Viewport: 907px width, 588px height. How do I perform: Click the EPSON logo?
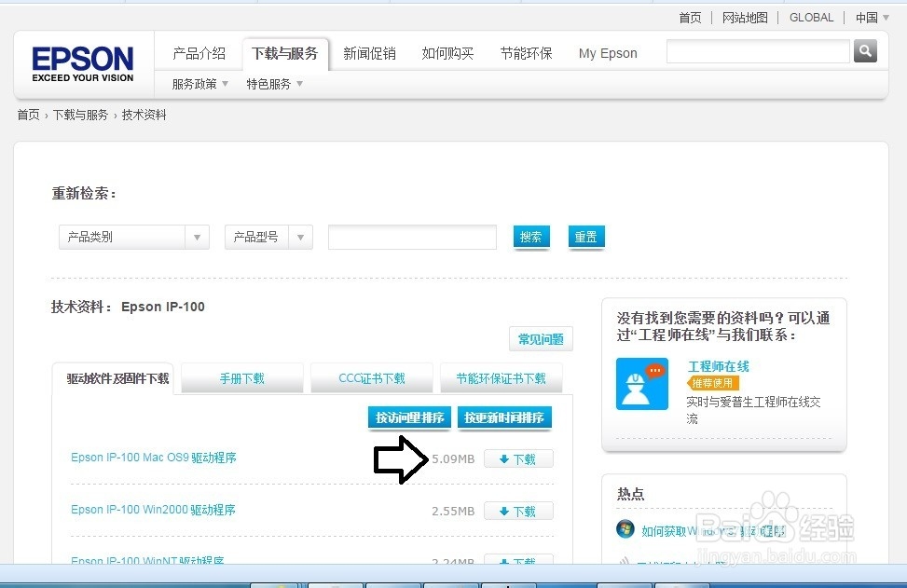[83, 64]
